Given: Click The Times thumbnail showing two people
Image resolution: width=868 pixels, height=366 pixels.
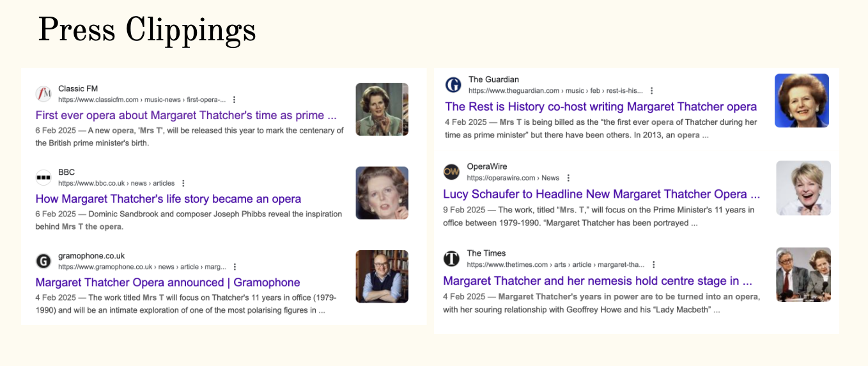Looking at the screenshot, I should pyautogui.click(x=803, y=274).
